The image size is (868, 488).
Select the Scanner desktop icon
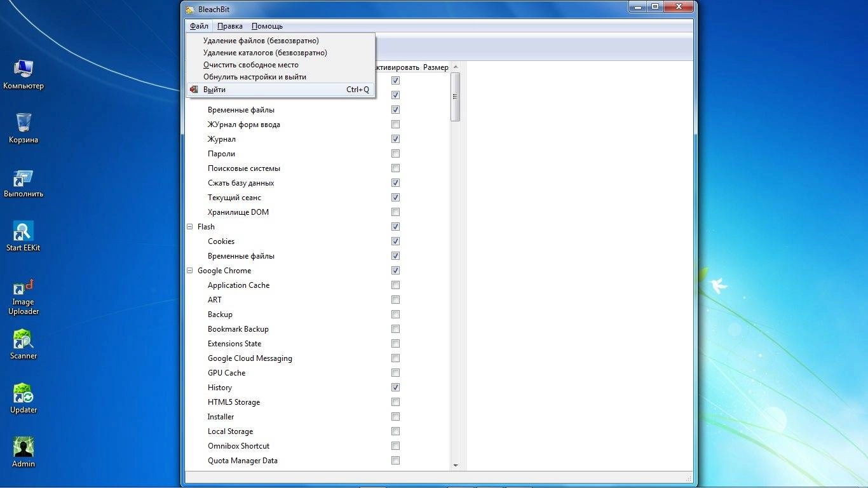(24, 344)
